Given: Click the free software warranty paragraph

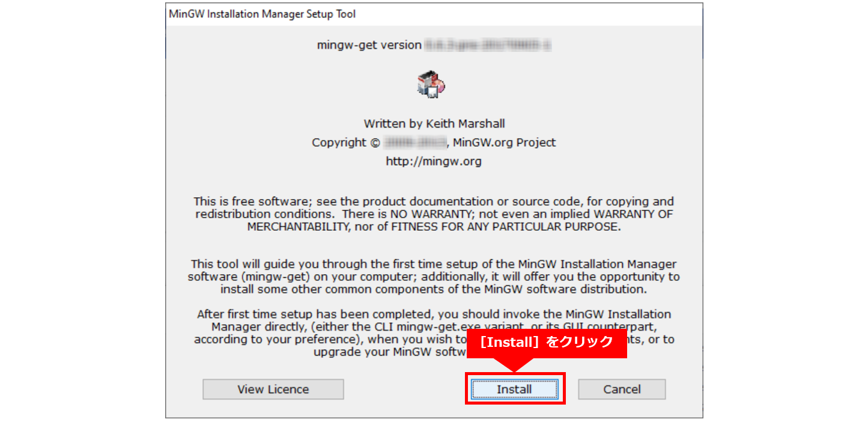Looking at the screenshot, I should (x=434, y=213).
